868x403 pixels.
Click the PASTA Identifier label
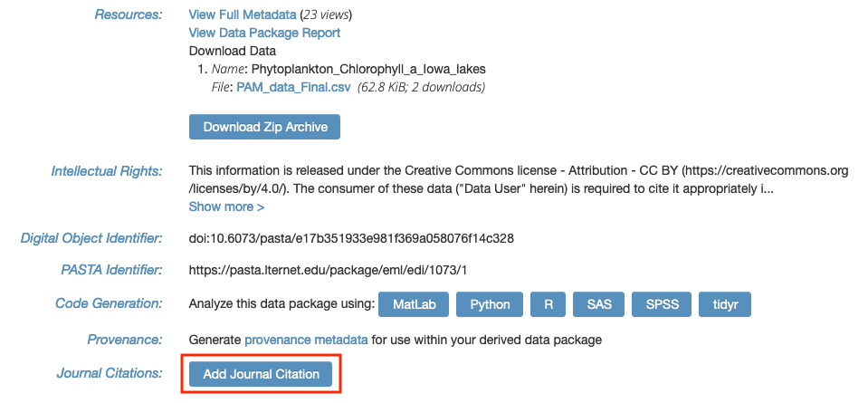click(112, 270)
